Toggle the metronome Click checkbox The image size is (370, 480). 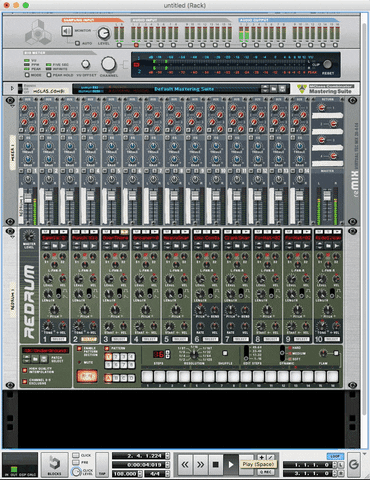[x=76, y=455]
